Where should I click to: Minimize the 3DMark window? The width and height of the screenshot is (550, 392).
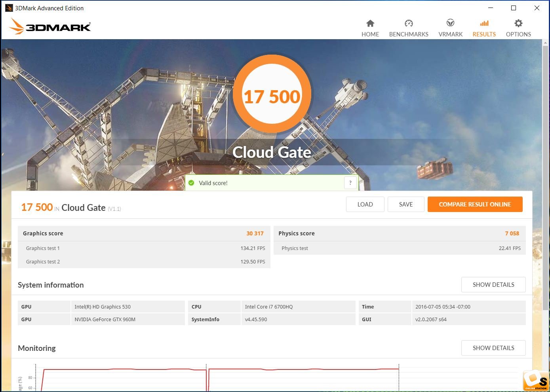pos(491,8)
